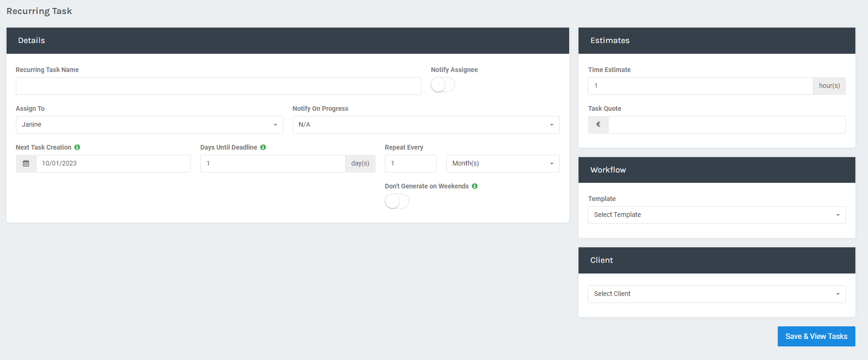Click the info icon next to Next Task Creation
Image resolution: width=868 pixels, height=360 pixels.
[x=77, y=147]
